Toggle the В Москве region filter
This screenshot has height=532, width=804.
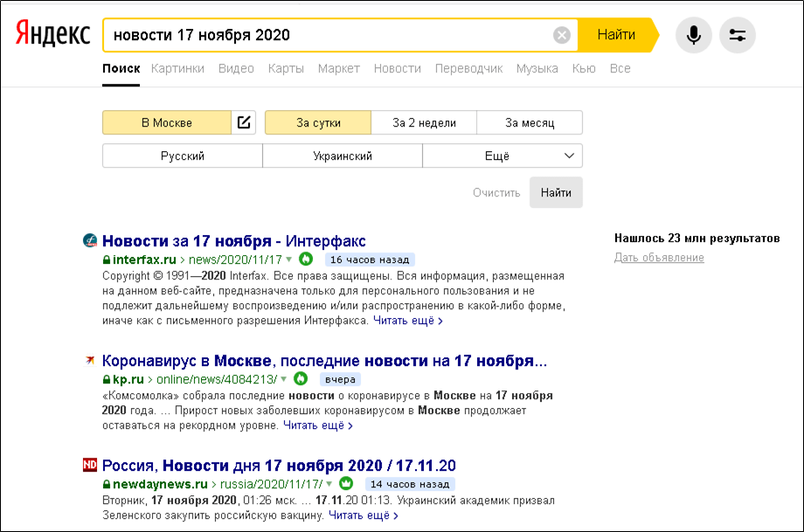click(x=167, y=122)
